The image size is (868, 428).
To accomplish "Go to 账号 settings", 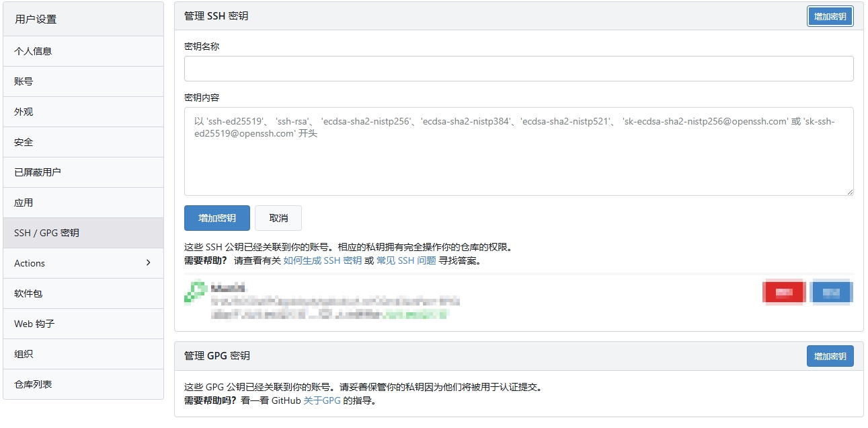I will (24, 81).
